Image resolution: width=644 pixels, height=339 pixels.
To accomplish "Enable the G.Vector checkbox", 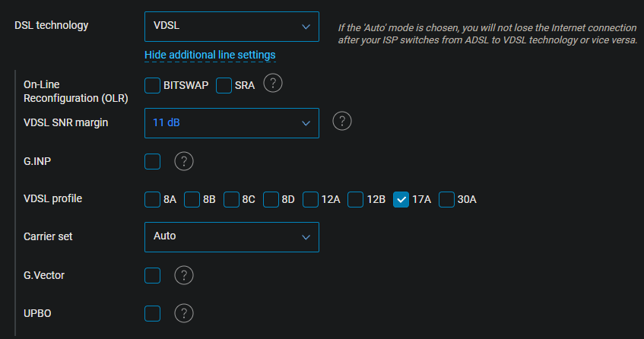I will 152,275.
